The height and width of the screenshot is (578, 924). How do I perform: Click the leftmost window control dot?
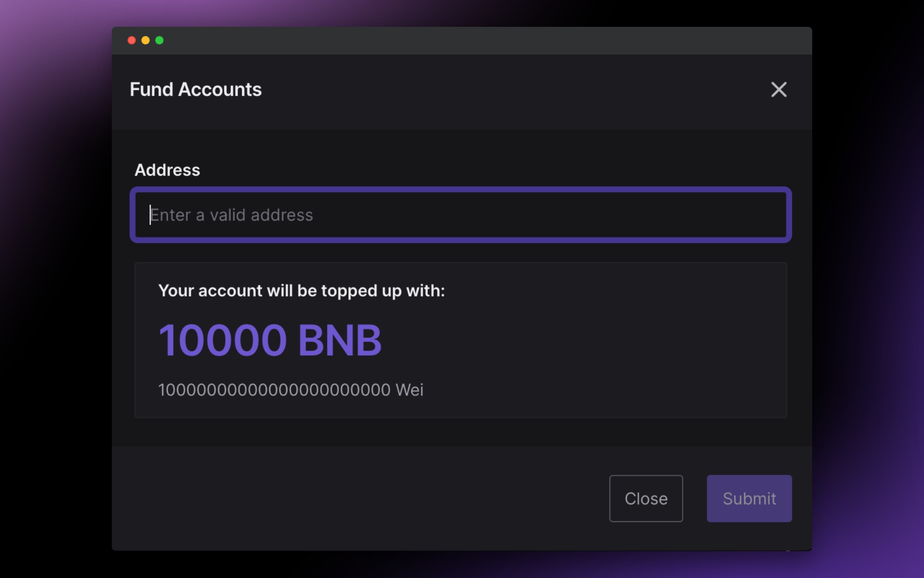[132, 40]
